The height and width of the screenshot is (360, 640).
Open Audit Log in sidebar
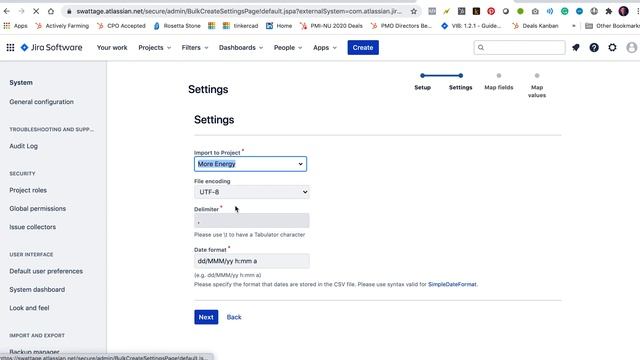[x=24, y=146]
